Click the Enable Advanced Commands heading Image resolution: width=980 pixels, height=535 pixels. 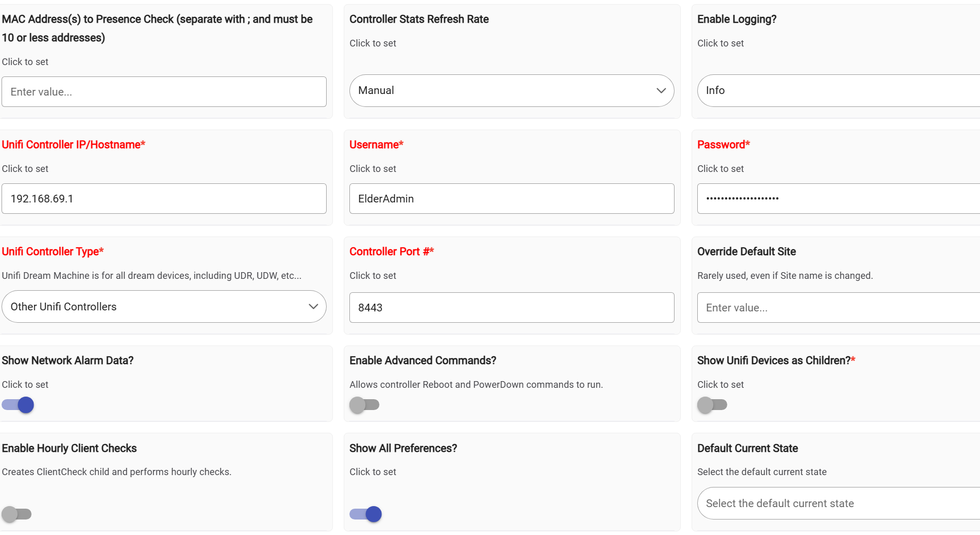point(422,360)
